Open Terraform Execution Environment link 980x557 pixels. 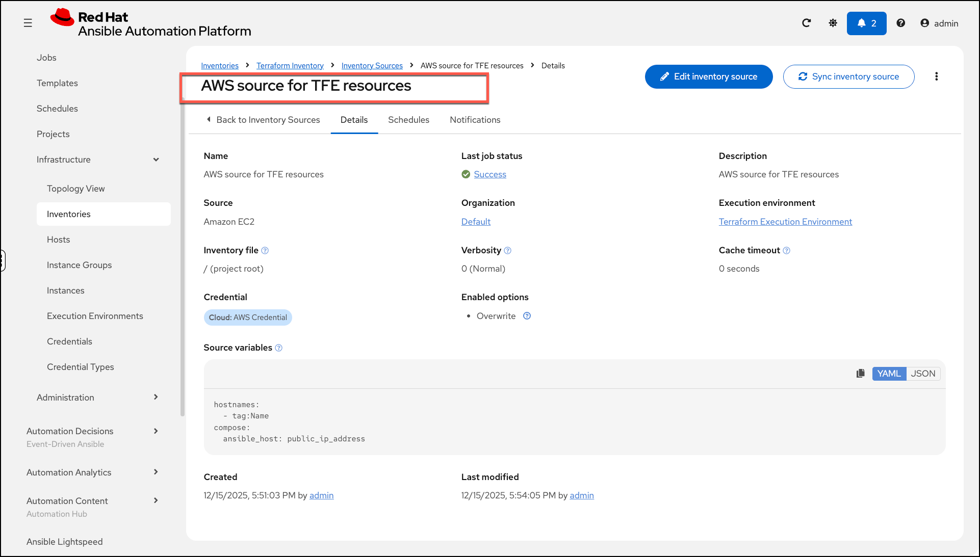pyautogui.click(x=785, y=222)
